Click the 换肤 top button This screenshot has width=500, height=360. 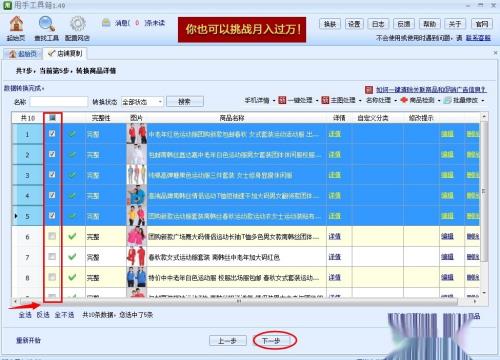[x=329, y=24]
